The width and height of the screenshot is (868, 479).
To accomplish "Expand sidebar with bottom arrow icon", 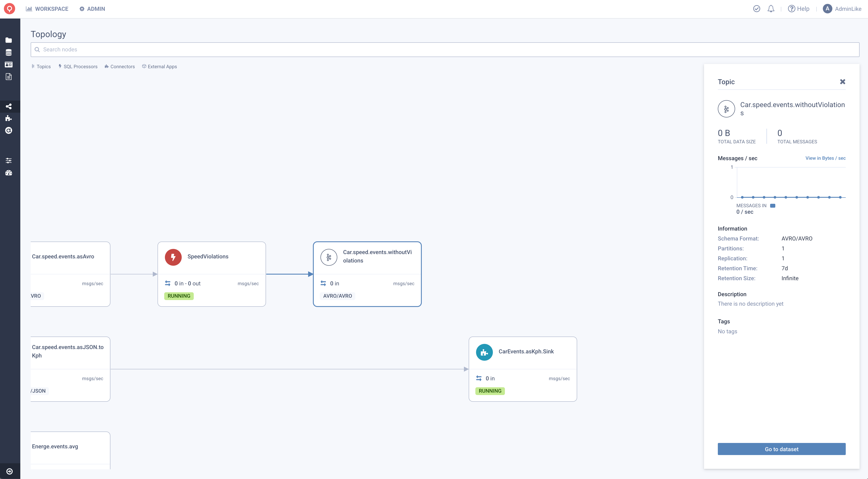I will (10, 471).
